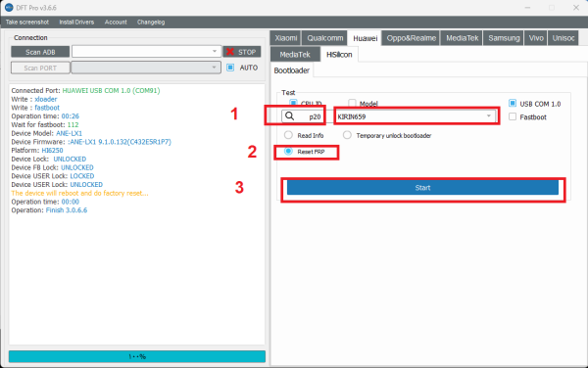Enable the Model checkbox
Image resolution: width=588 pixels, height=368 pixels.
352,104
